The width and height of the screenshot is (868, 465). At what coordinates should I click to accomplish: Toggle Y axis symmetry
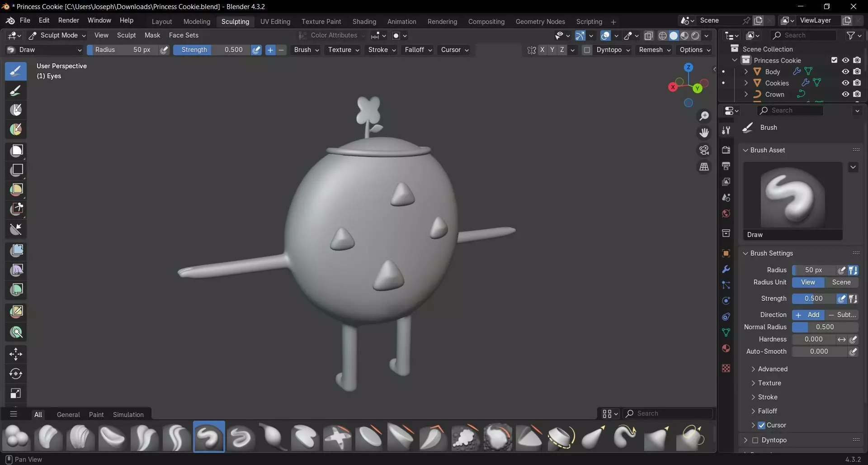(x=552, y=50)
